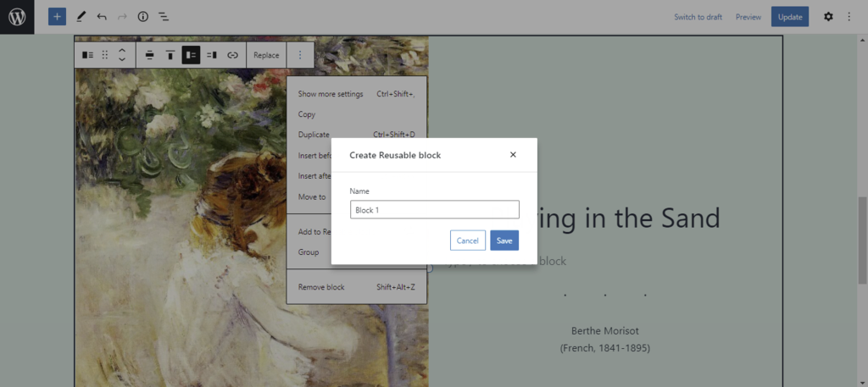
Task: Undo the last change
Action: tap(102, 17)
